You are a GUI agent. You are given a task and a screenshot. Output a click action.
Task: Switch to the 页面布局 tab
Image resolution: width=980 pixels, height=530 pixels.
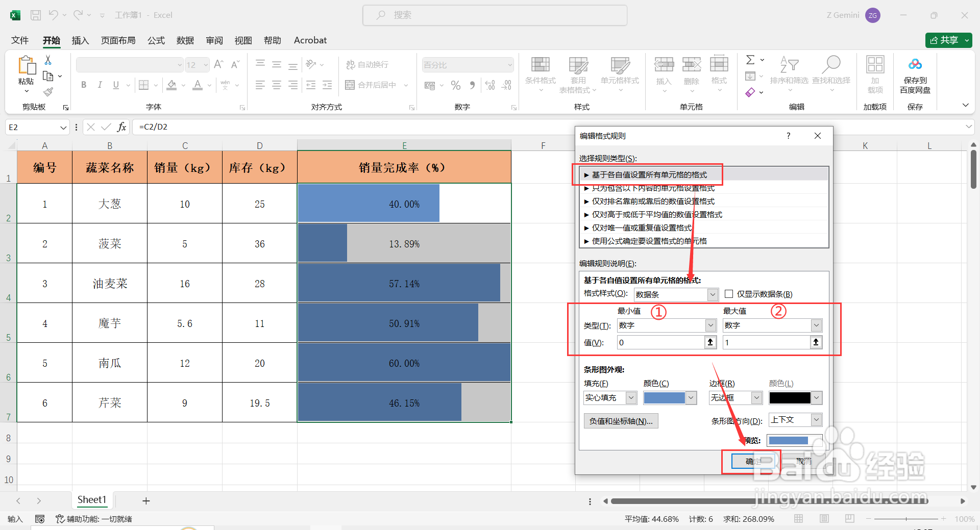[x=118, y=40]
